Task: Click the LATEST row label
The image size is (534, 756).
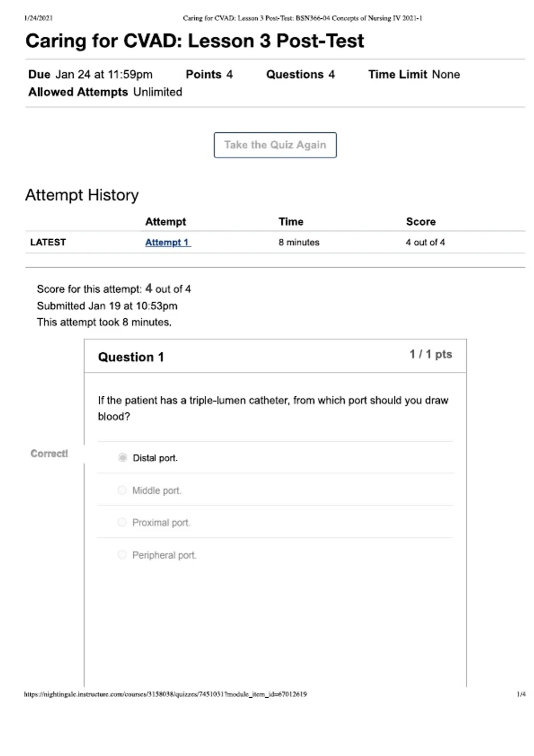Action: click(x=48, y=242)
